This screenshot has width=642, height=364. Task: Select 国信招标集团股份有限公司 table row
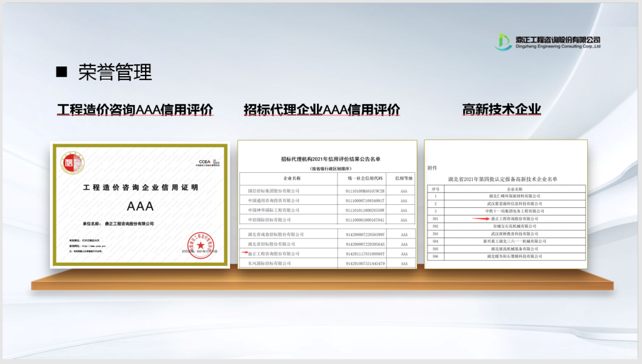[x=274, y=191]
